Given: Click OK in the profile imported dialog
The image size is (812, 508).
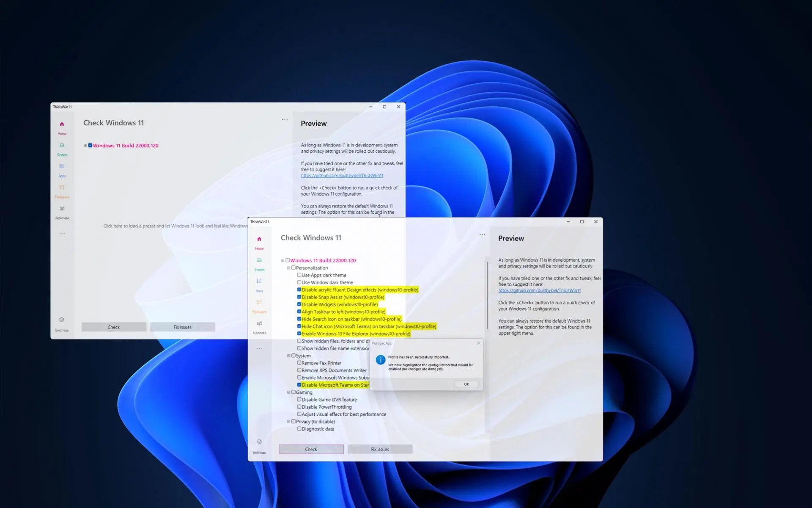Looking at the screenshot, I should [466, 384].
